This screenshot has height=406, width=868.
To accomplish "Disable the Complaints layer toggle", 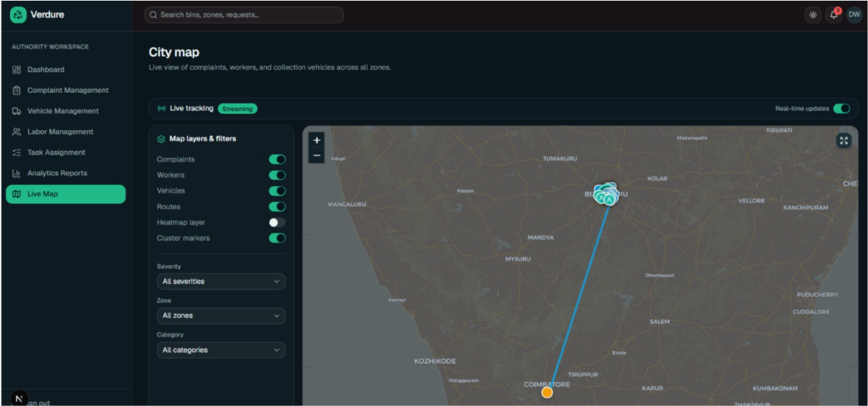I will tap(277, 159).
